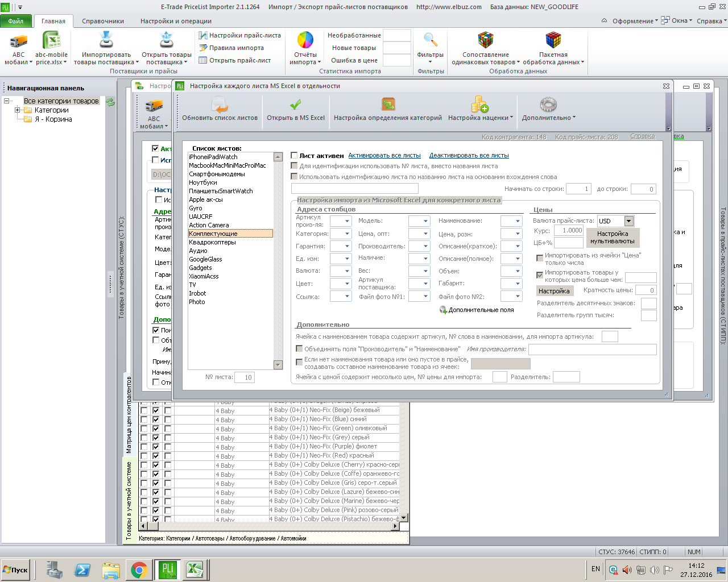Click the Настройка мультивалюты button
The width and height of the screenshot is (728, 582).
pyautogui.click(x=613, y=238)
